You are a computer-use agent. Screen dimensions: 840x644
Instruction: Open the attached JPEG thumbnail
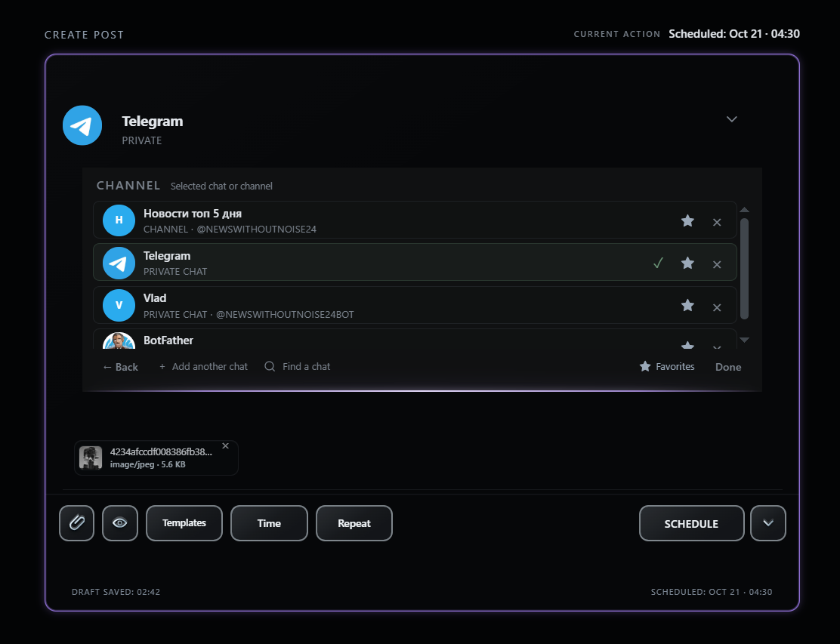[x=91, y=458]
